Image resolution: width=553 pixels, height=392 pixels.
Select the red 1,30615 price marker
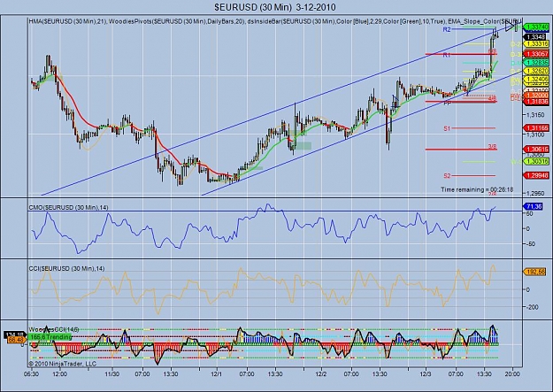point(536,150)
